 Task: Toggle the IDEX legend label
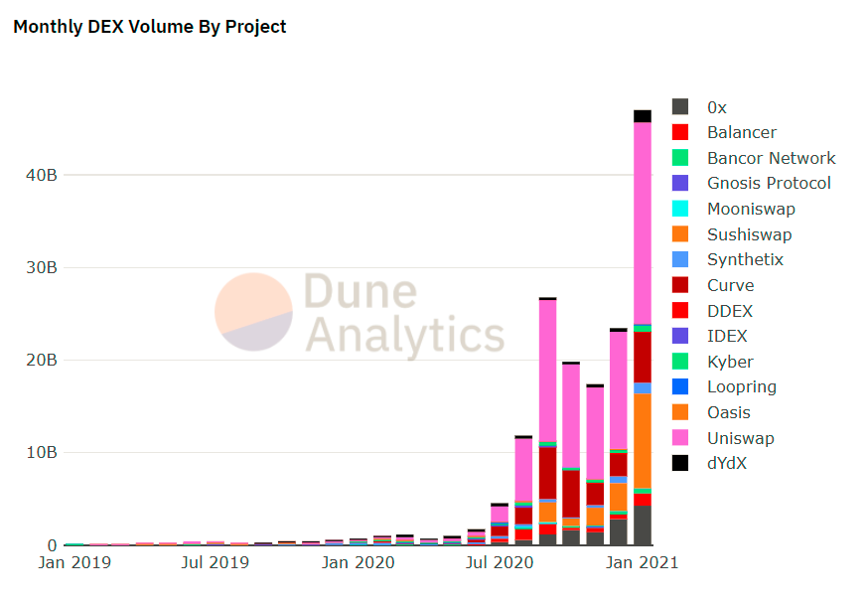click(x=727, y=336)
